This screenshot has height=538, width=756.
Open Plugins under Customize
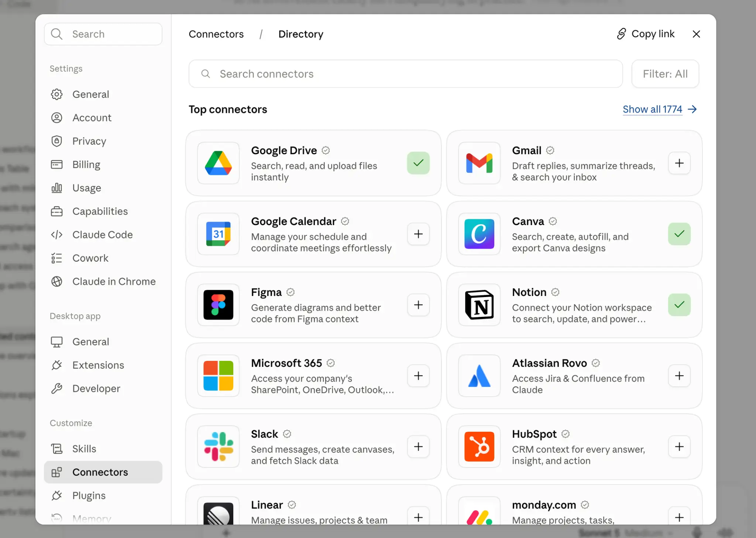pos(103,496)
